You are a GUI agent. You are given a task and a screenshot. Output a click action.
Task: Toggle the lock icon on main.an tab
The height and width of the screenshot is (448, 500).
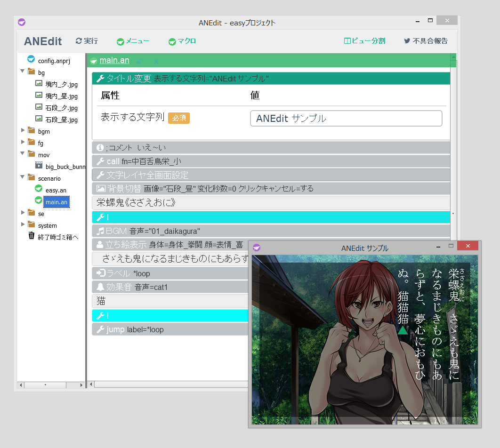pos(139,61)
